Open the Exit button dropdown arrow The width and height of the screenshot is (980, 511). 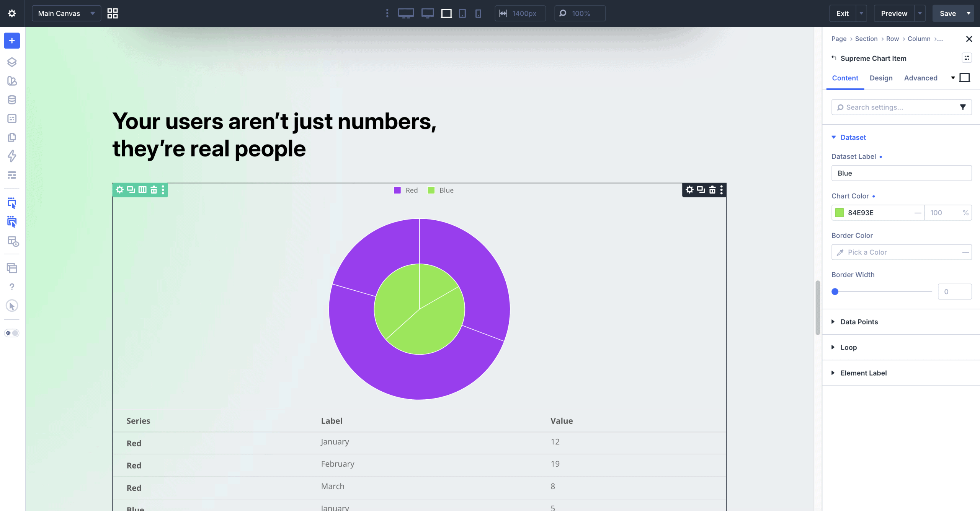861,13
